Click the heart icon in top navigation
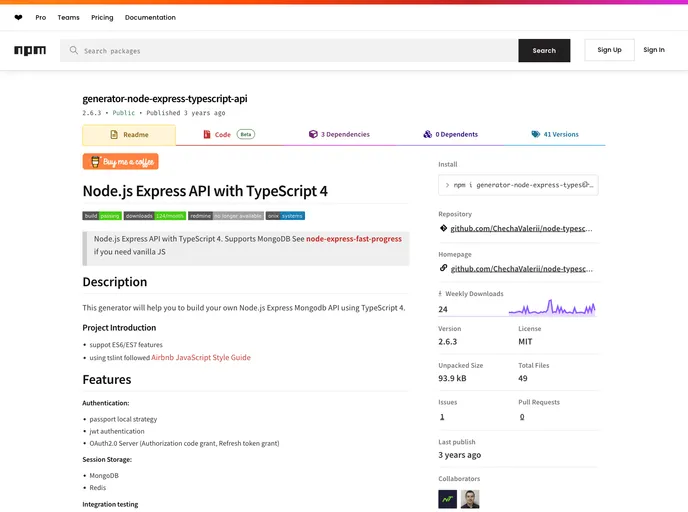Viewport: 688px width, 512px height. click(18, 18)
